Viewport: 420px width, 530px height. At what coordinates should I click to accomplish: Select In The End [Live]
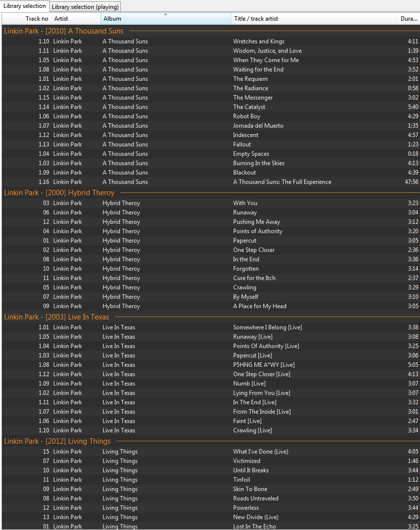coord(211,402)
